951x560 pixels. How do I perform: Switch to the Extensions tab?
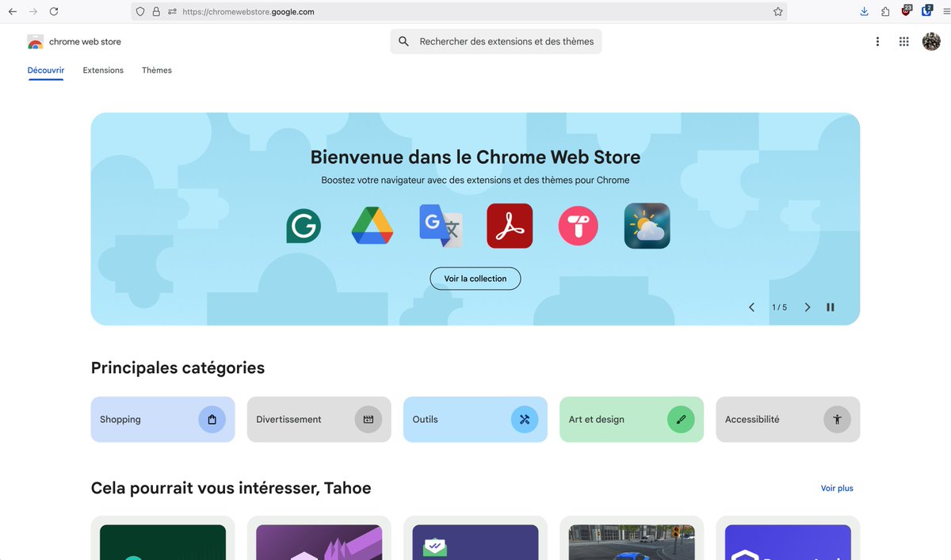coord(102,70)
